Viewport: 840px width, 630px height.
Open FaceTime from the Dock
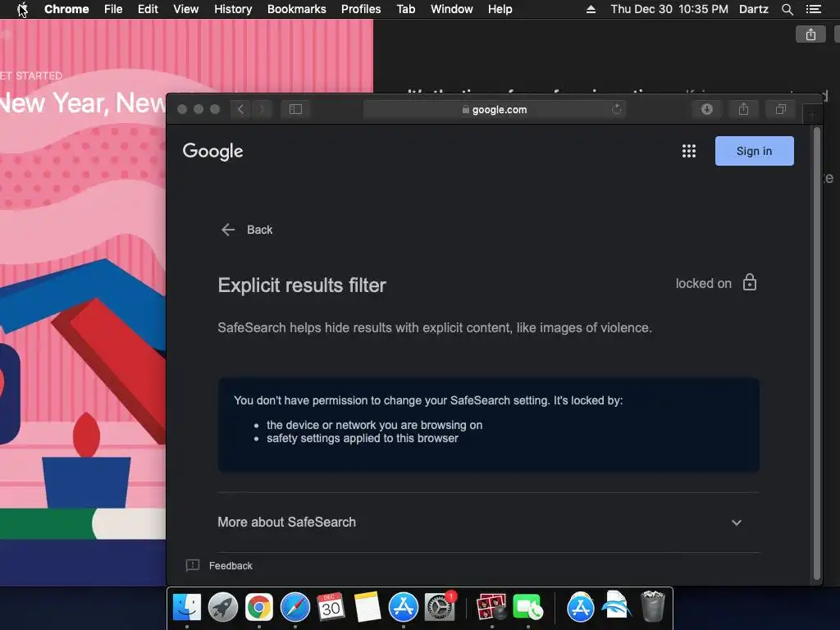click(x=527, y=608)
